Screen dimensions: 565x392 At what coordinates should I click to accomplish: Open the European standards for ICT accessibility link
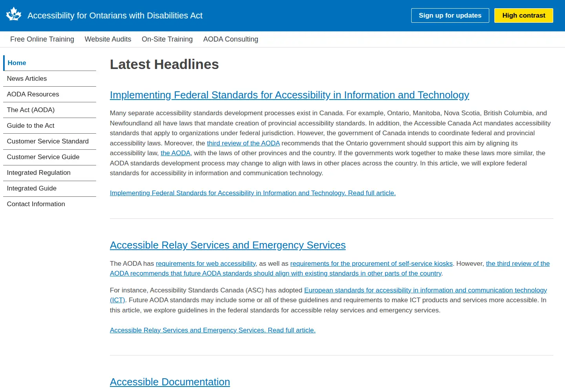[x=328, y=295]
